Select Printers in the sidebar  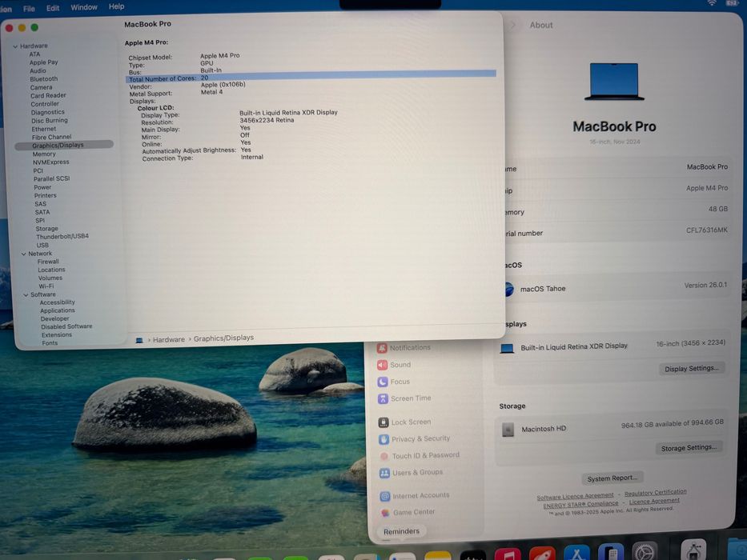[x=46, y=196]
